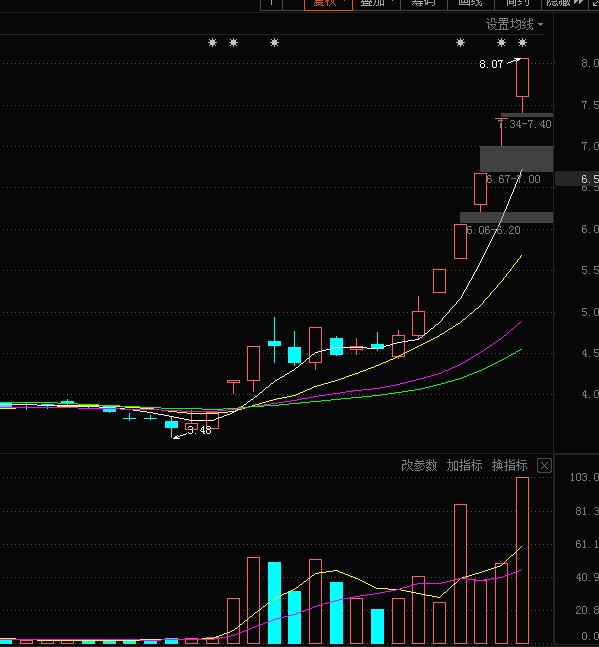The height and width of the screenshot is (647, 599).
Task: Click 改参数 to modify indicator parameters
Action: pyautogui.click(x=419, y=465)
